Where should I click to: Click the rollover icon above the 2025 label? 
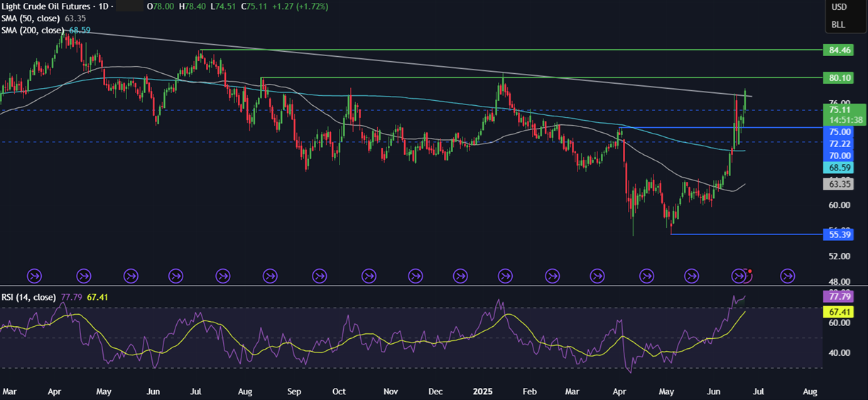coord(506,275)
